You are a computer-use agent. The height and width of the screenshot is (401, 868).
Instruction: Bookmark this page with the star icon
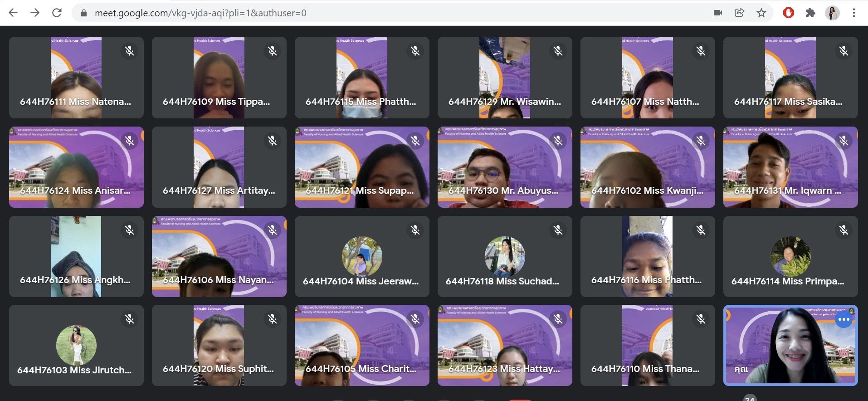(x=761, y=13)
